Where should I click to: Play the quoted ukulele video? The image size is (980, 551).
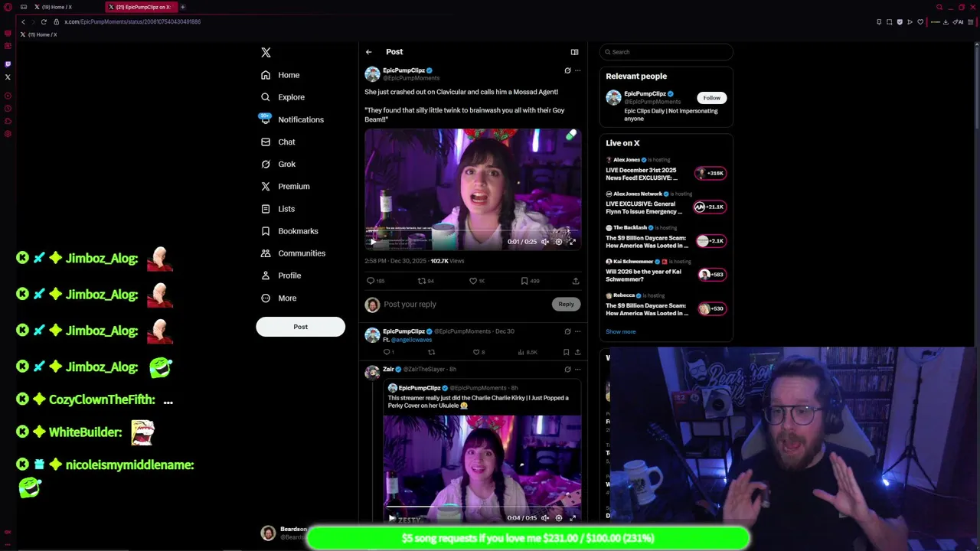click(x=392, y=518)
